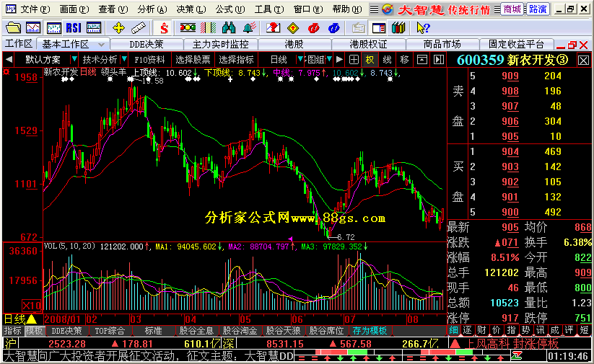
Task: Open the 分析(A) menu
Action: (152, 9)
